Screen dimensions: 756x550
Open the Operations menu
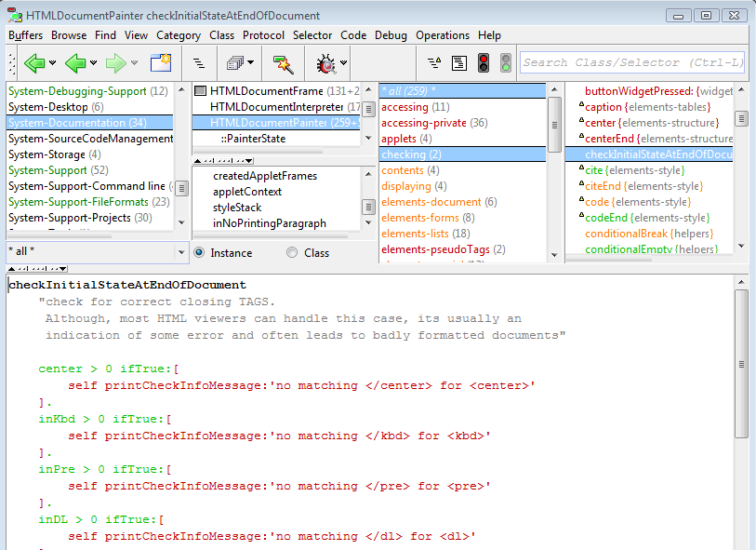point(443,35)
